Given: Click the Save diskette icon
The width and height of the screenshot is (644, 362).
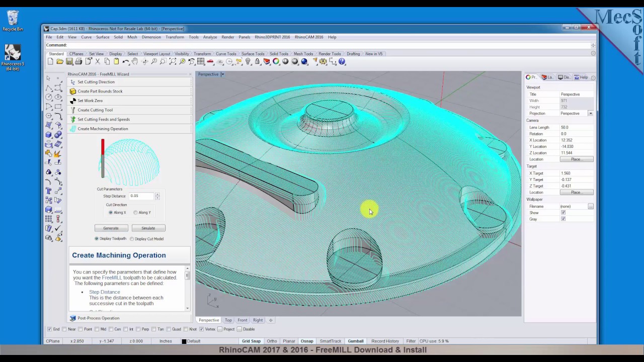Looking at the screenshot, I should pos(69,61).
